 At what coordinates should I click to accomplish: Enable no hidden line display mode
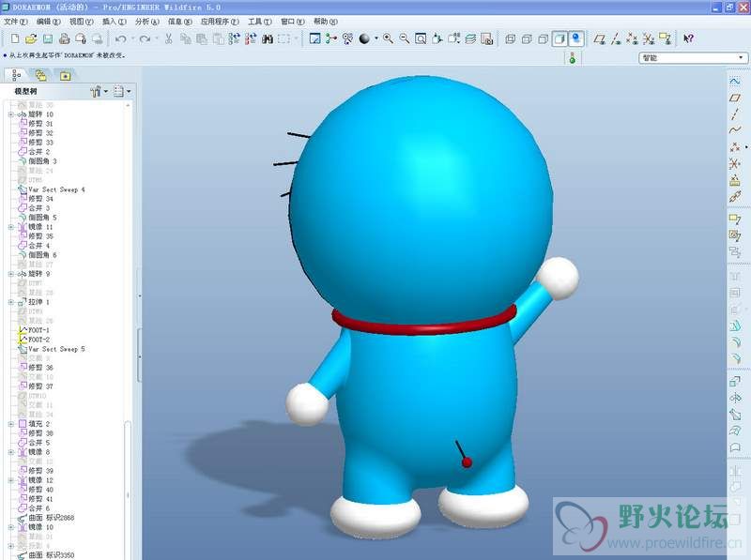[543, 38]
